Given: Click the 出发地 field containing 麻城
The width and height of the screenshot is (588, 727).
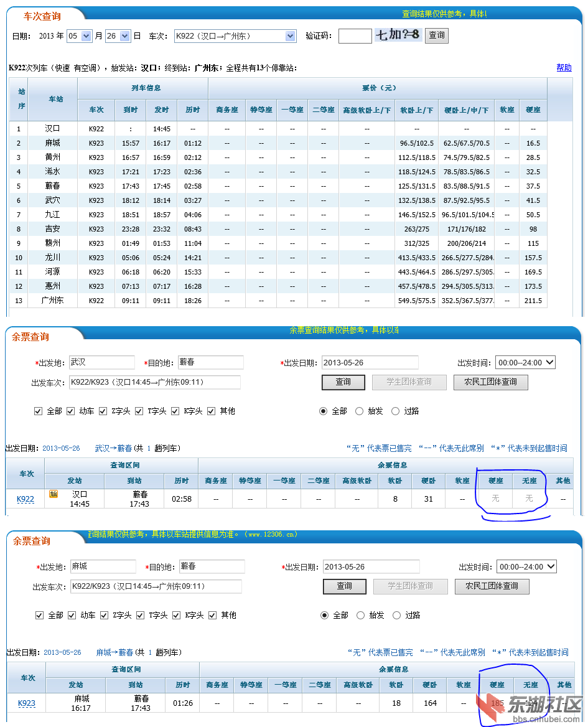Looking at the screenshot, I should click(103, 566).
